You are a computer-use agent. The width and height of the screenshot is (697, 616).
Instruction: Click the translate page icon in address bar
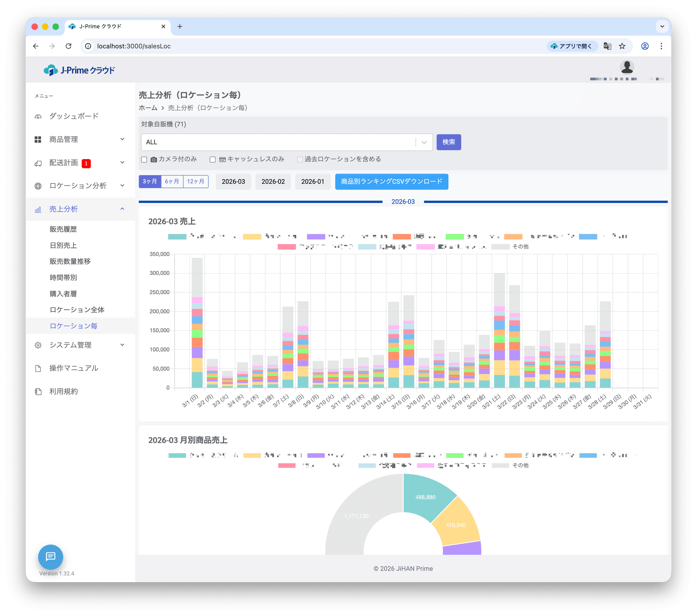click(607, 46)
